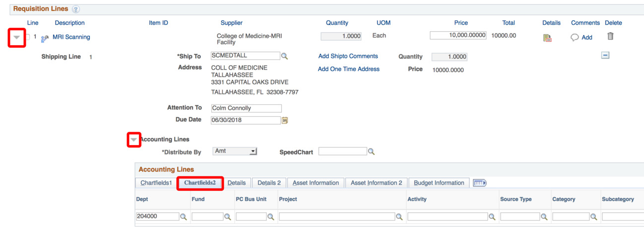This screenshot has width=644, height=241.
Task: Open the Budget Information tab
Action: click(x=439, y=183)
